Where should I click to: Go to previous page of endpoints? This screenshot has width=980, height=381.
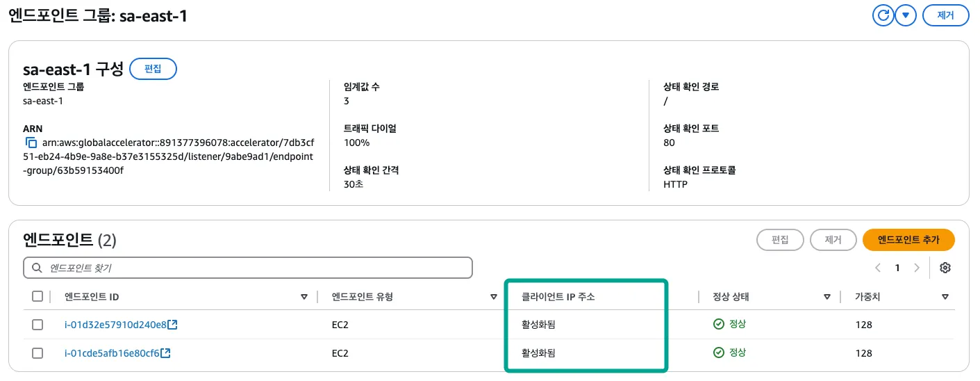click(878, 268)
